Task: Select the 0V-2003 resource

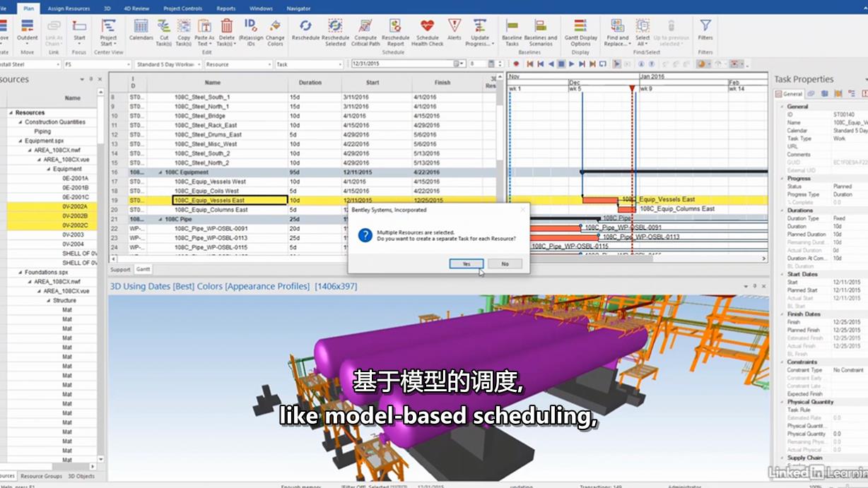Action: [73, 234]
